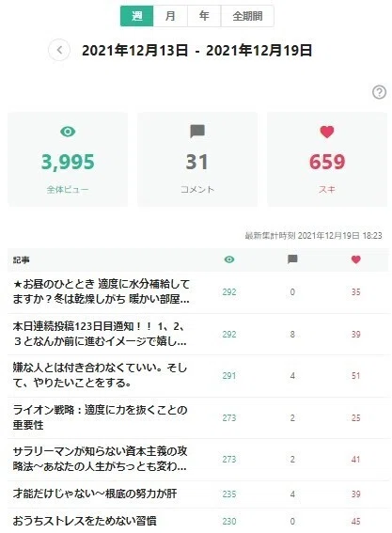Open article 本日連続投稿123日目通知
This screenshot has width=392, height=533.
point(100,334)
